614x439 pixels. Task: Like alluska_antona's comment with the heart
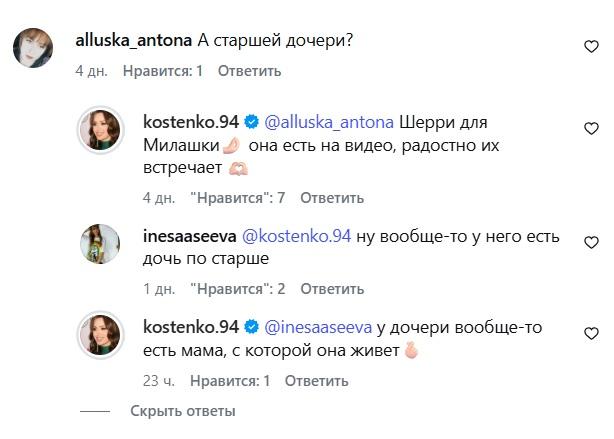(592, 46)
